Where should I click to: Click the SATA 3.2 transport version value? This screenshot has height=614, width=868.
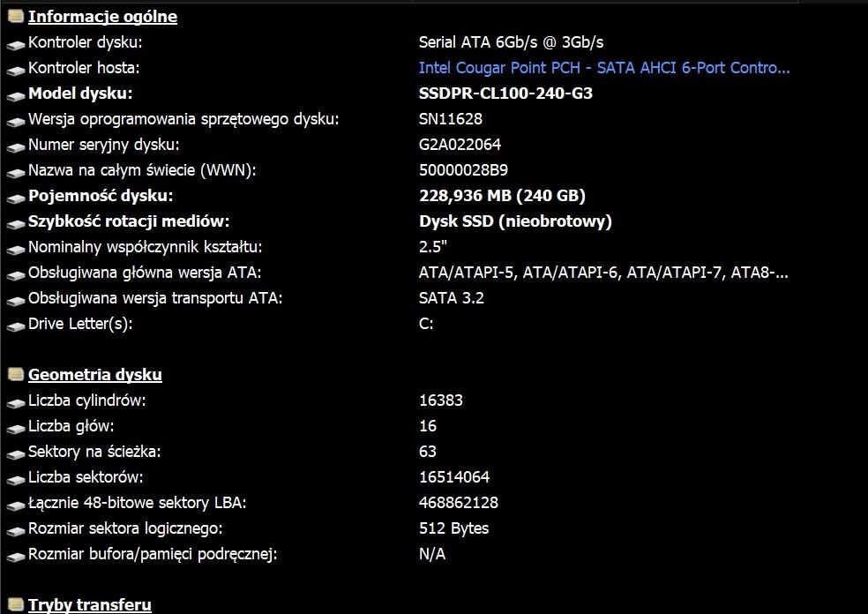(x=451, y=298)
